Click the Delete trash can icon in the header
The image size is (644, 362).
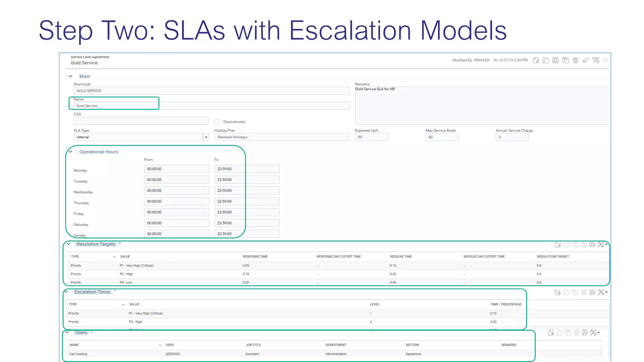[x=575, y=60]
